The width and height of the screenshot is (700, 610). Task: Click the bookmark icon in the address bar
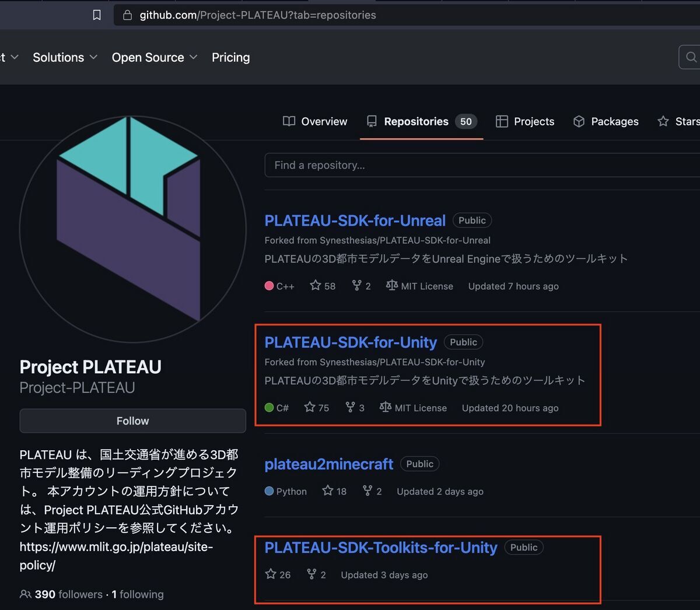point(97,15)
